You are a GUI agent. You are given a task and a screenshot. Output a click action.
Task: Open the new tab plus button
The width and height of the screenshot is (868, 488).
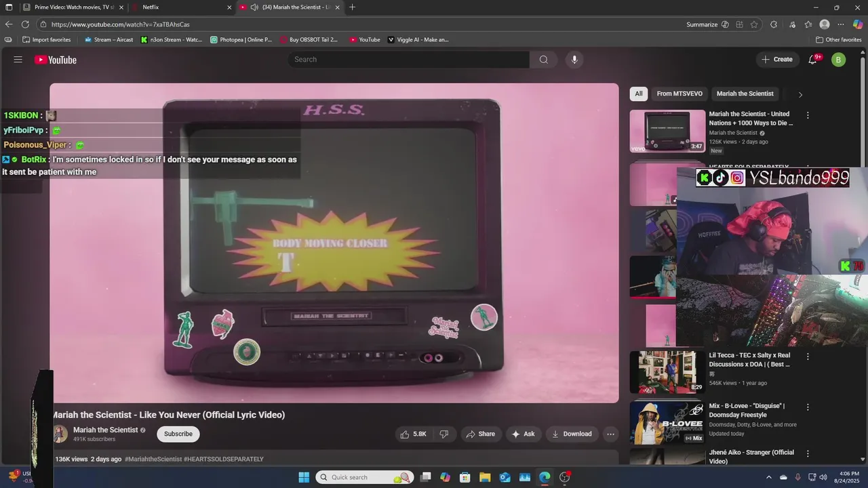point(352,7)
